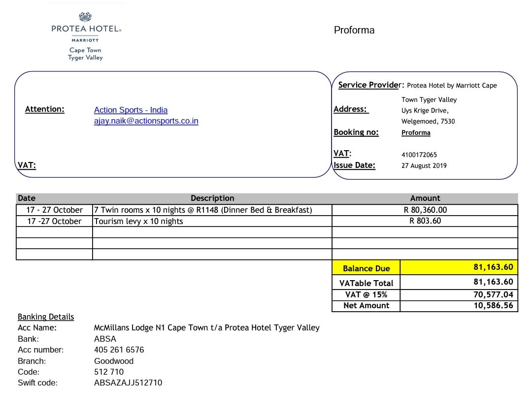The width and height of the screenshot is (532, 418).
Task: Click the Booking no label
Action: [x=356, y=132]
